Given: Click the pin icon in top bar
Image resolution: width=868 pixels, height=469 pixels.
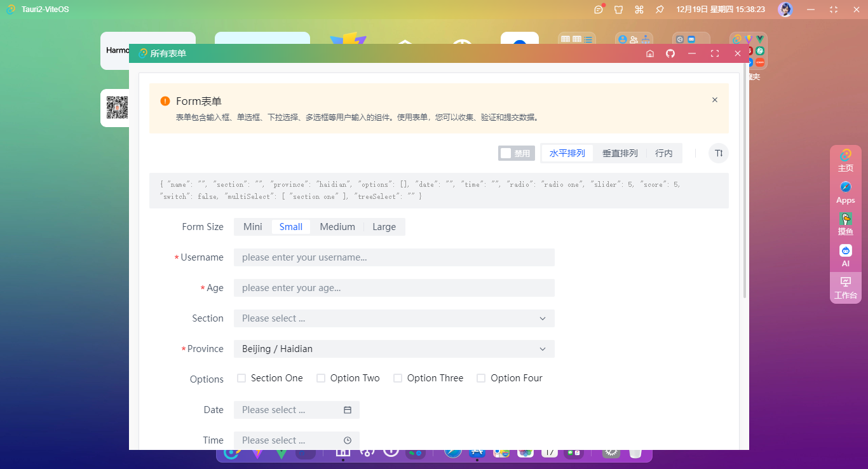Looking at the screenshot, I should tap(660, 10).
